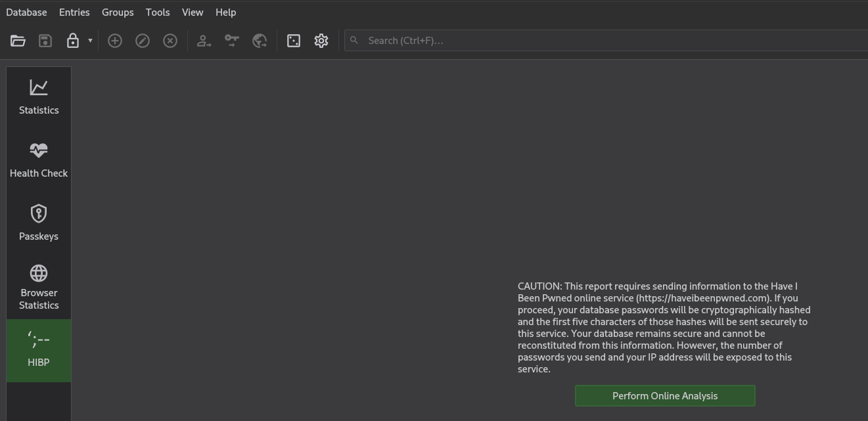This screenshot has width=868, height=421.
Task: Open the Database menu
Action: 26,12
